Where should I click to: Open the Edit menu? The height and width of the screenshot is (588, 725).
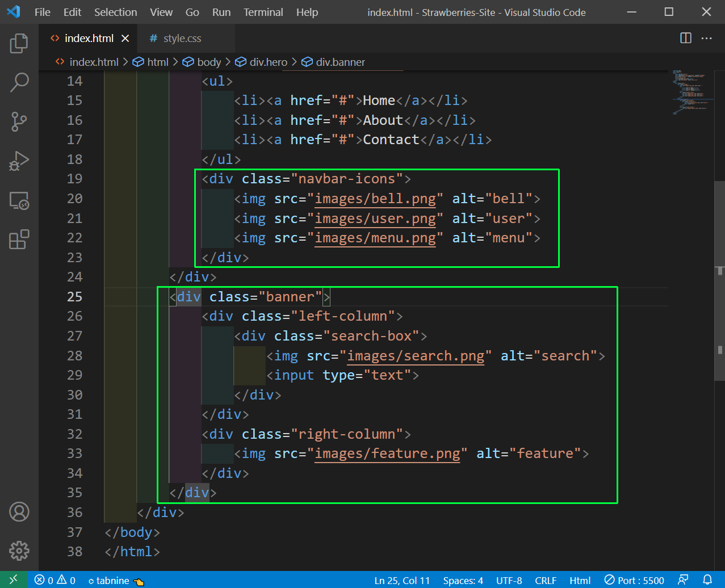click(x=72, y=12)
